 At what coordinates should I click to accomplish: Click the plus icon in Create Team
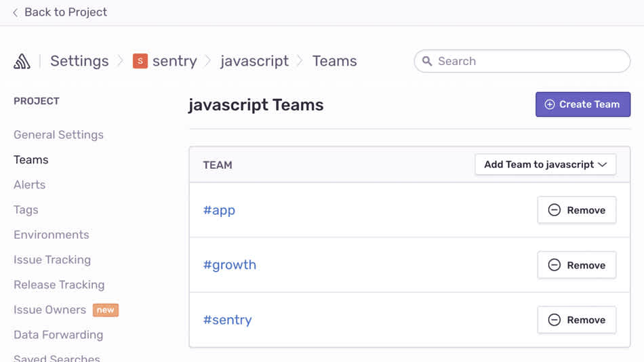pos(550,104)
